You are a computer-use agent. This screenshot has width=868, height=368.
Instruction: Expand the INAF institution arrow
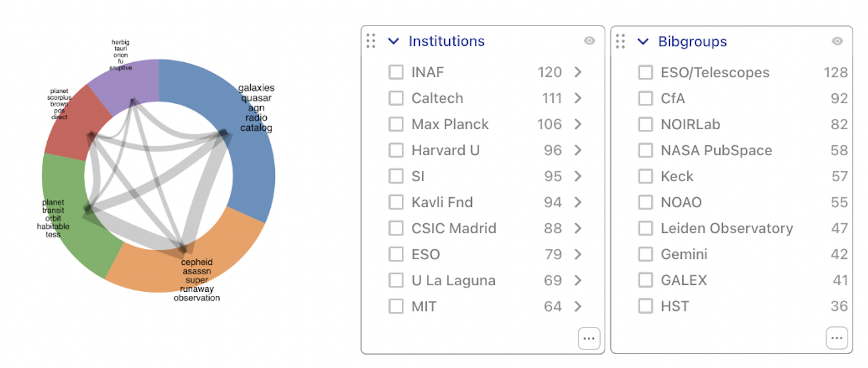point(578,72)
